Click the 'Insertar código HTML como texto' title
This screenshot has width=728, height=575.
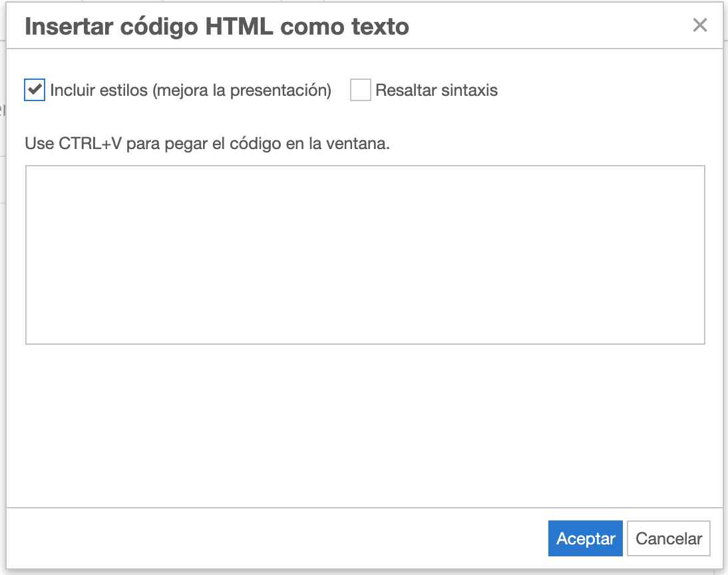click(x=216, y=27)
